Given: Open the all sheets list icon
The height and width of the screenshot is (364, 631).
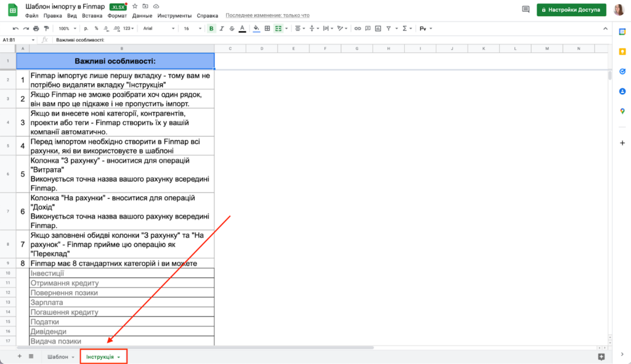Looking at the screenshot, I should coord(31,357).
